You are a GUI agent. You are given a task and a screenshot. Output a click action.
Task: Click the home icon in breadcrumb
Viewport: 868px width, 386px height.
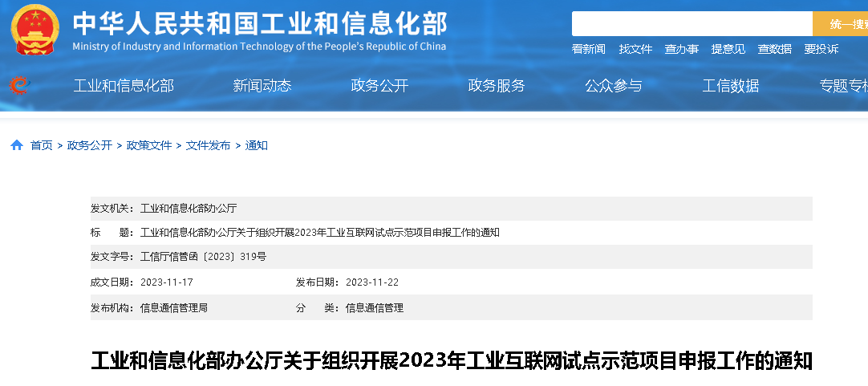[17, 145]
